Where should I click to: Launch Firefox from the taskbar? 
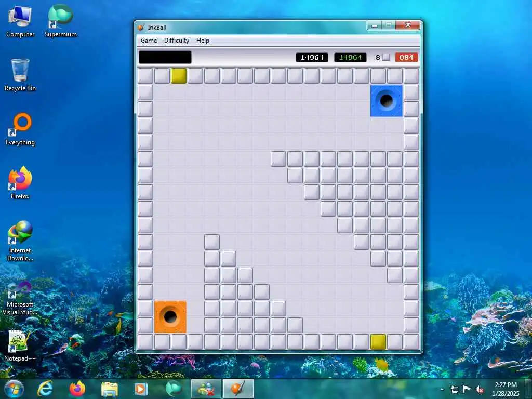(x=77, y=389)
